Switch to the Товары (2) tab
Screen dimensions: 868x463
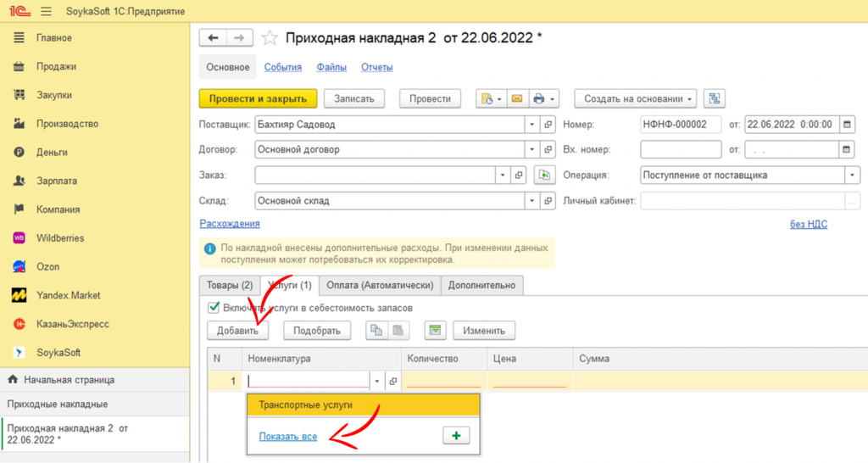tap(230, 285)
